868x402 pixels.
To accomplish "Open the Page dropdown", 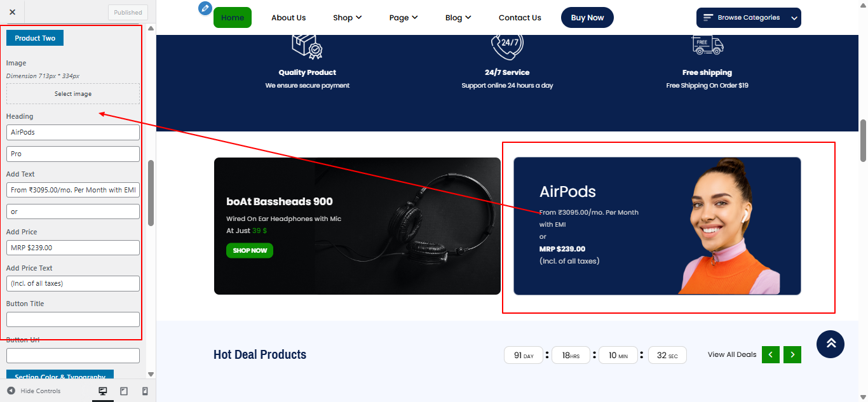I will click(403, 17).
